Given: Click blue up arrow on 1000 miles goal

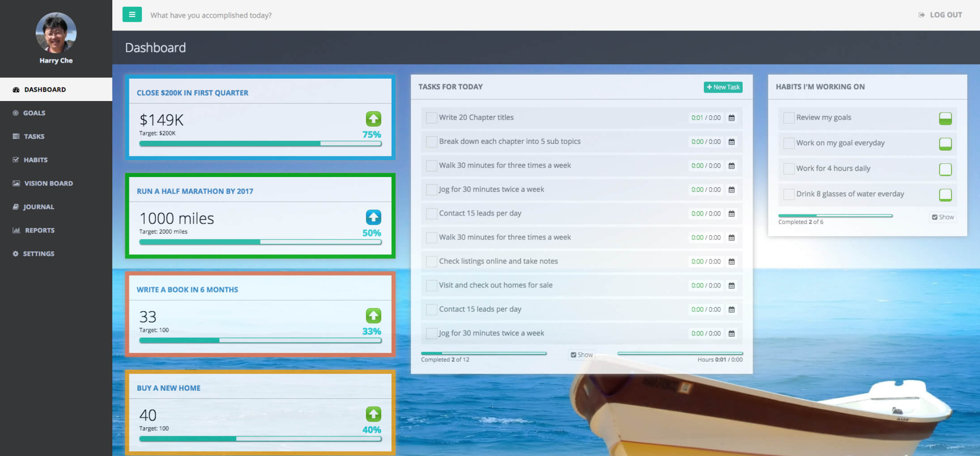Looking at the screenshot, I should (374, 217).
